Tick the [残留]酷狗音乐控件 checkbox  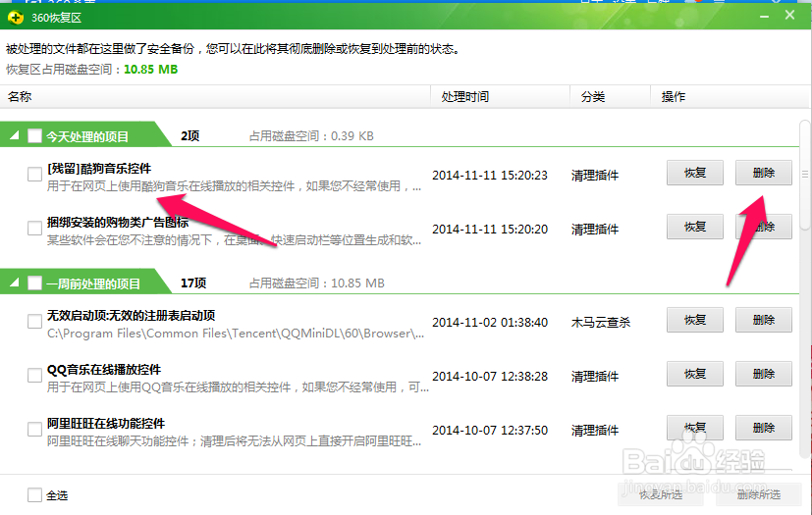pyautogui.click(x=34, y=174)
